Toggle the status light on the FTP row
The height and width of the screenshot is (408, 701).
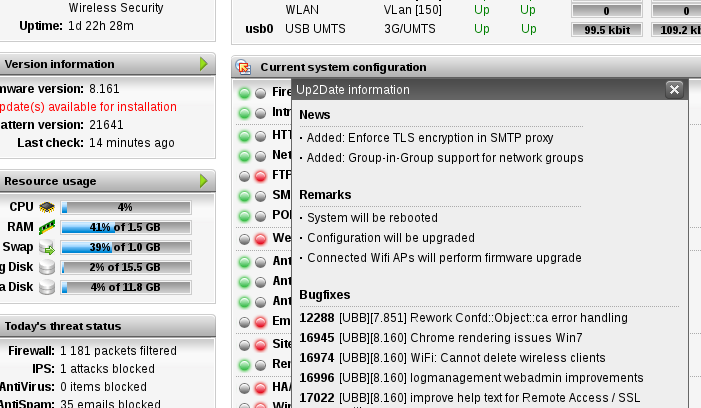(260, 175)
